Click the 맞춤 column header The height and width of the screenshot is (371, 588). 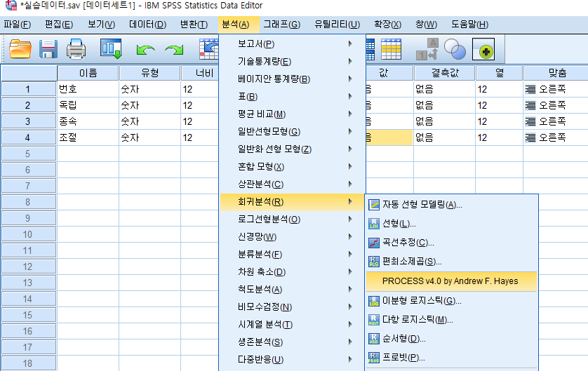point(556,73)
